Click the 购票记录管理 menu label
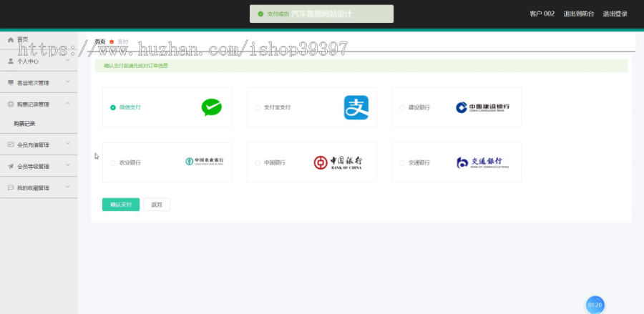 33,104
